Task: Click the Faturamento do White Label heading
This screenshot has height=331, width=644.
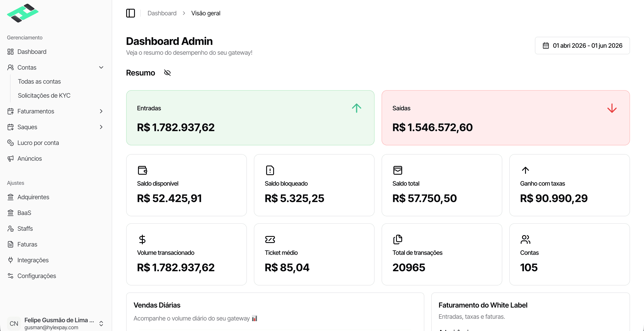Action: (x=483, y=305)
